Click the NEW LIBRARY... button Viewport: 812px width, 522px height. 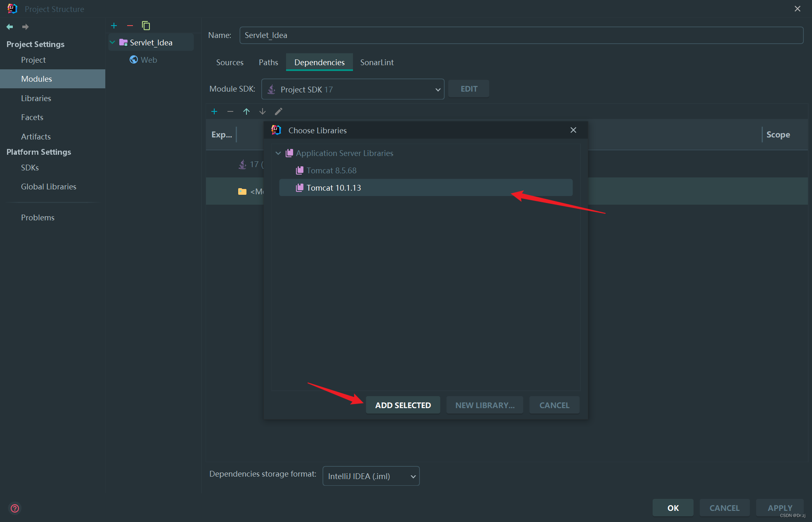tap(485, 405)
